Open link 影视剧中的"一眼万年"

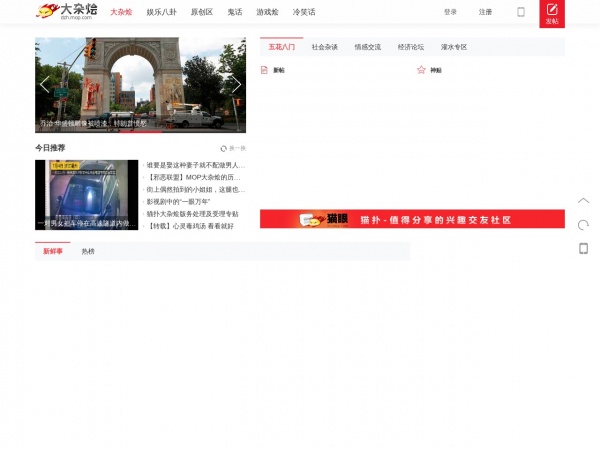(x=178, y=202)
